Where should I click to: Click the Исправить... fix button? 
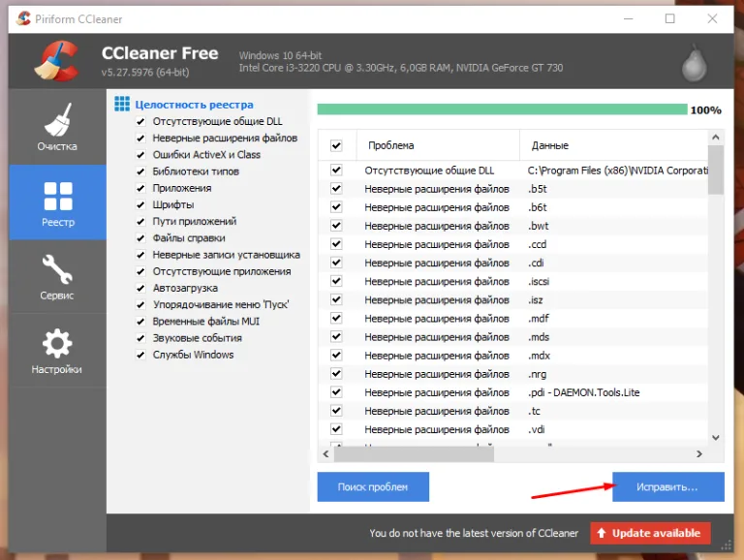click(x=668, y=486)
